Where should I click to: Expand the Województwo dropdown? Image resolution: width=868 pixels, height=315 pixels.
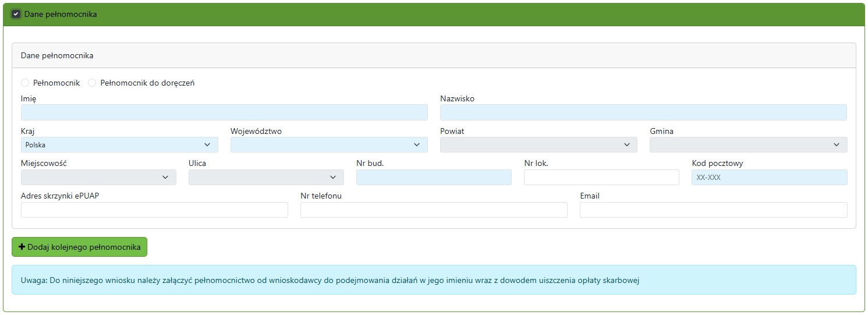329,145
